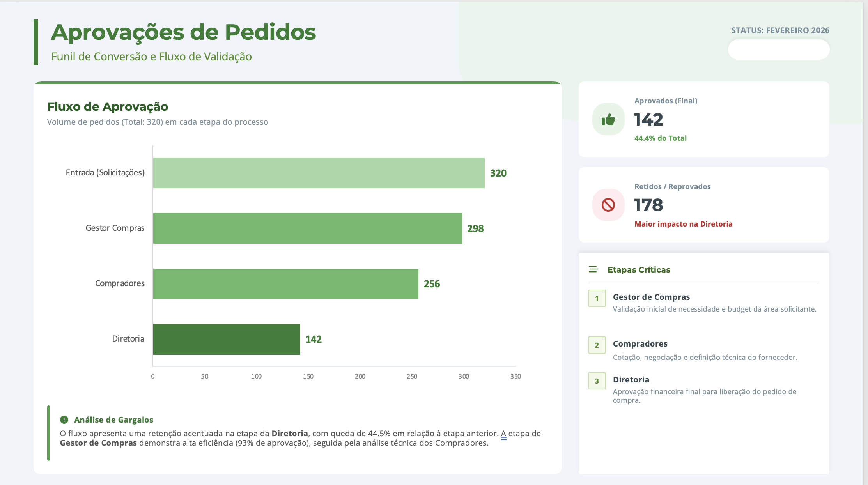The image size is (868, 485).
Task: Click the dark green Diretoria bar in chart
Action: (227, 339)
